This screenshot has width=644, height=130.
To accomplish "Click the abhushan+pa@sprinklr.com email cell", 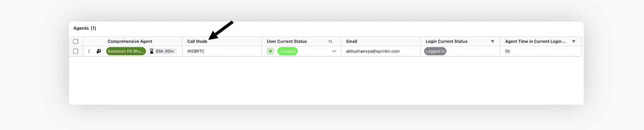I will pos(373,51).
